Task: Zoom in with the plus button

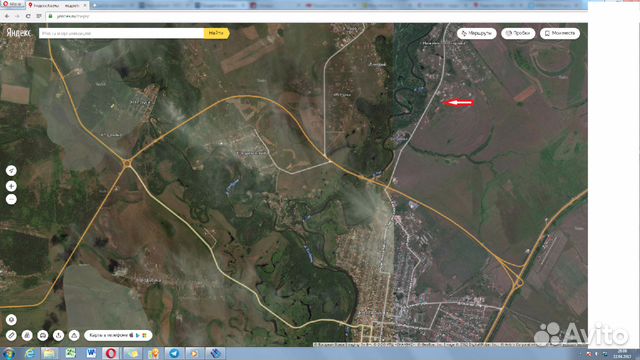Action: pyautogui.click(x=11, y=186)
